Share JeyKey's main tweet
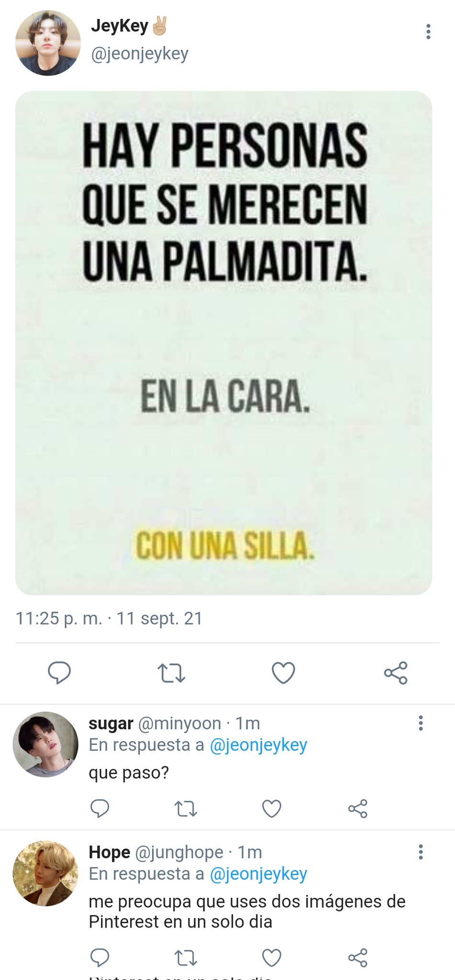This screenshot has width=455, height=980. pyautogui.click(x=396, y=673)
